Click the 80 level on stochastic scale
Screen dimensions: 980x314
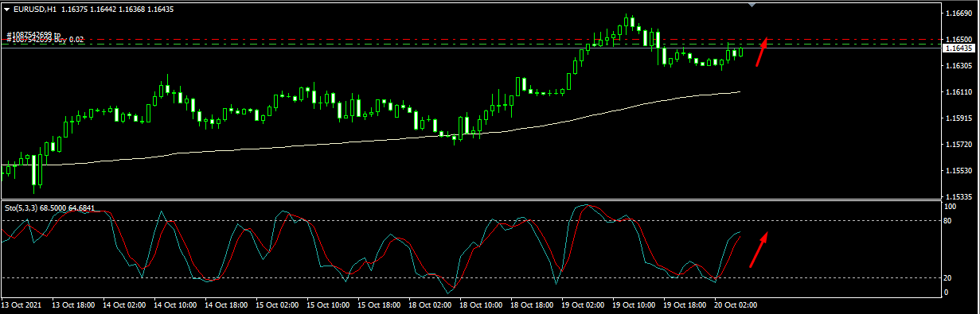(x=948, y=221)
